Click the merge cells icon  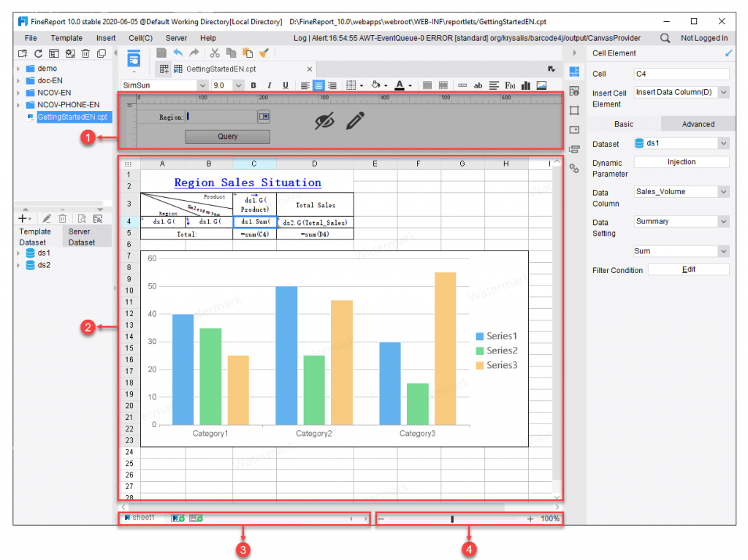coord(427,85)
